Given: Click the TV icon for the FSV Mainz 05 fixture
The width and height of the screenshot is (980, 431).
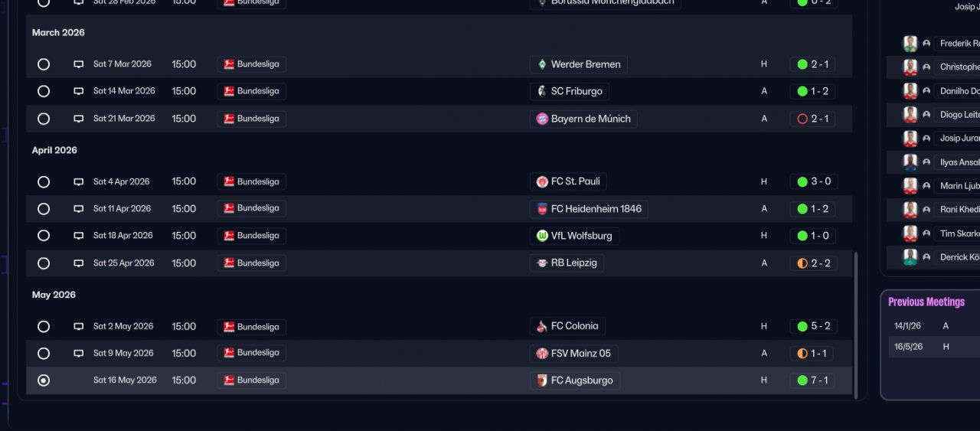Looking at the screenshot, I should [x=78, y=354].
